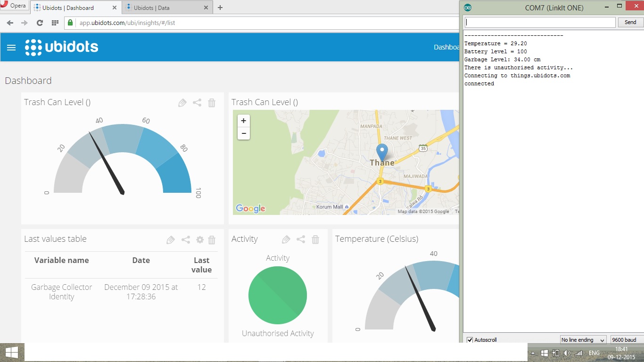Click the Dashboard page heading
The height and width of the screenshot is (362, 644).
click(28, 81)
